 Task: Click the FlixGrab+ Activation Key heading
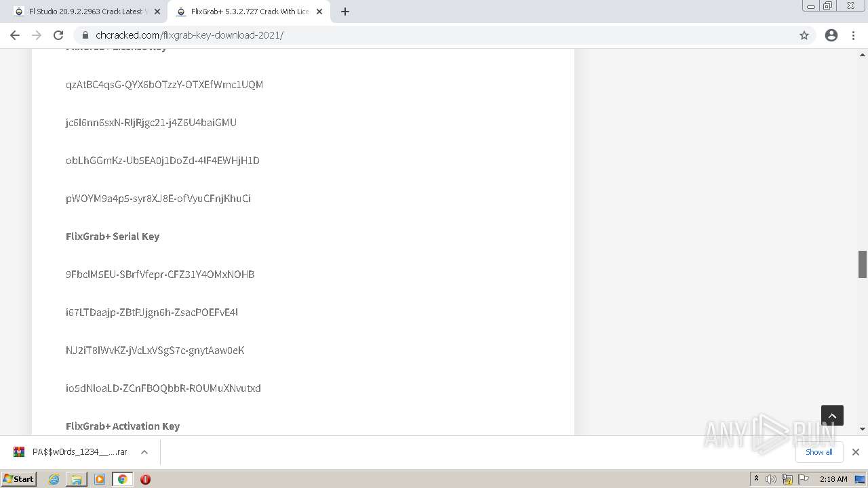[123, 426]
